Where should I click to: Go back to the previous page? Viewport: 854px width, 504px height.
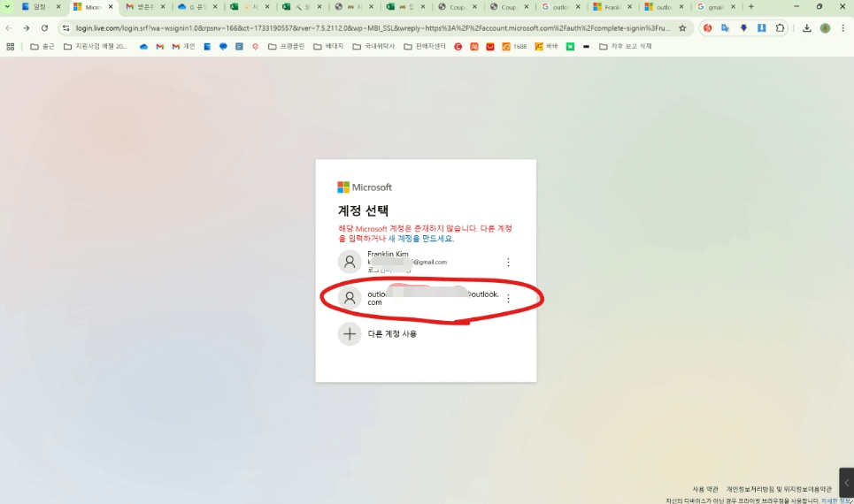pyautogui.click(x=9, y=28)
